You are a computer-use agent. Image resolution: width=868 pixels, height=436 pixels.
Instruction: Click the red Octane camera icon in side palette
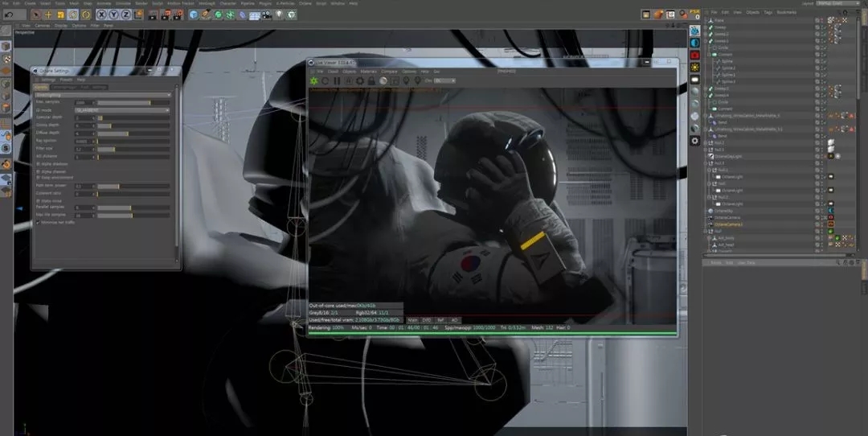694,55
